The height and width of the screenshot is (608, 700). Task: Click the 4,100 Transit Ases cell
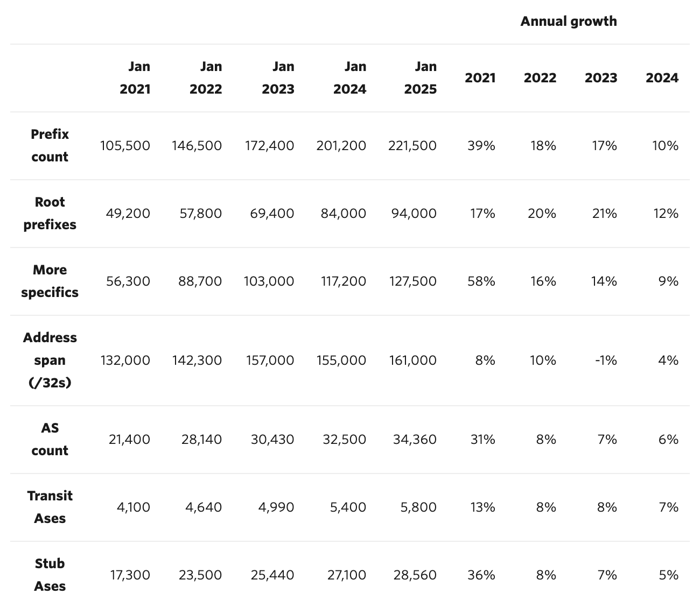coord(133,507)
